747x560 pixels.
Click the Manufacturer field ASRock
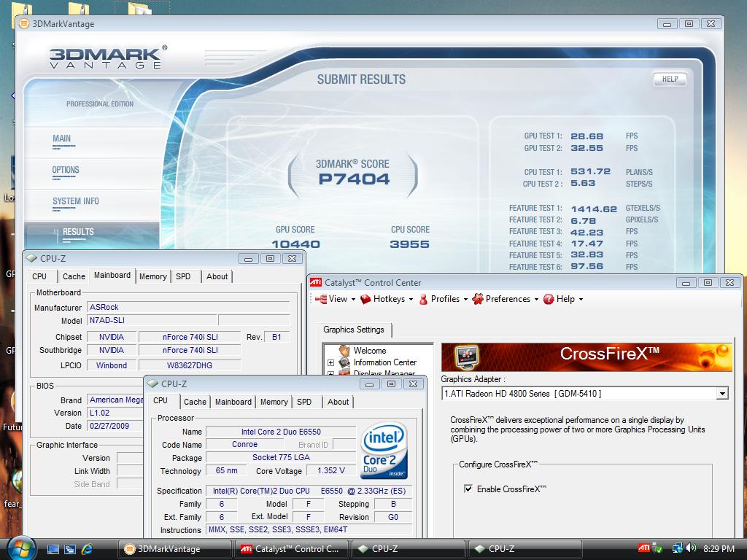[x=188, y=307]
